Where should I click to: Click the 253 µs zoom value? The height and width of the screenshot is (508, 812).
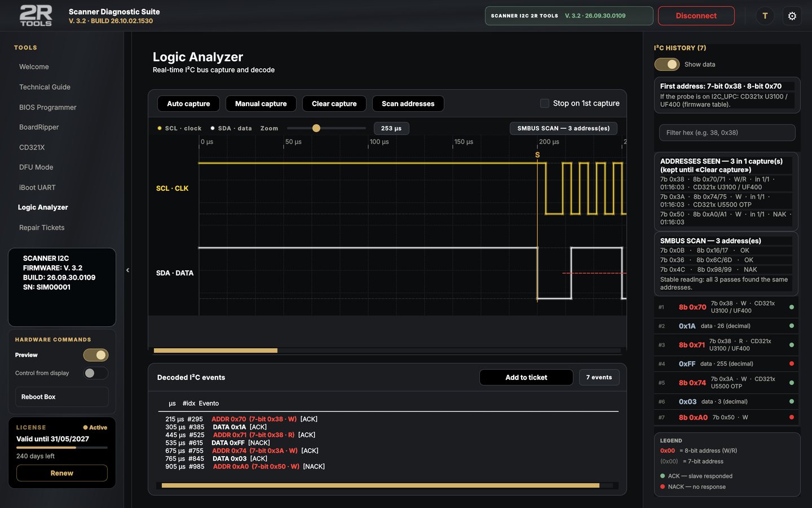(391, 128)
